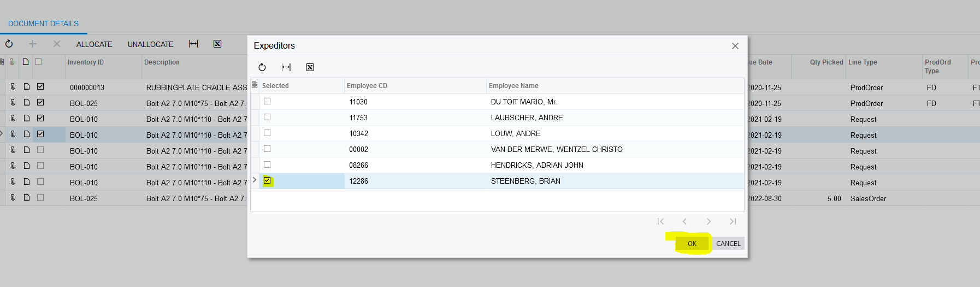Click UNALLOCATE in the toolbar
The width and height of the screenshot is (980, 287).
coord(150,44)
